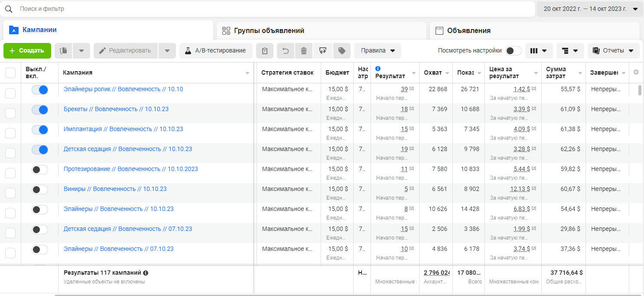
Task: Switch to Группы объявлений tab
Action: 322,31
